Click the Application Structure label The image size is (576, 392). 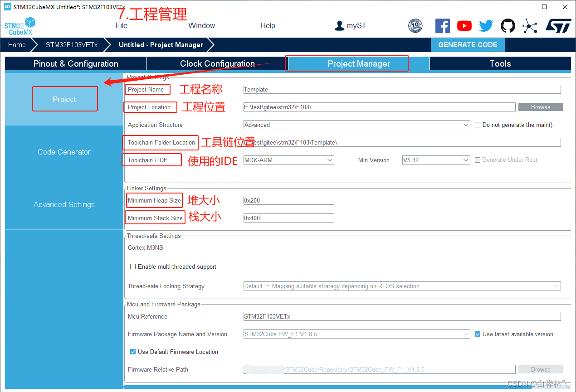(155, 125)
